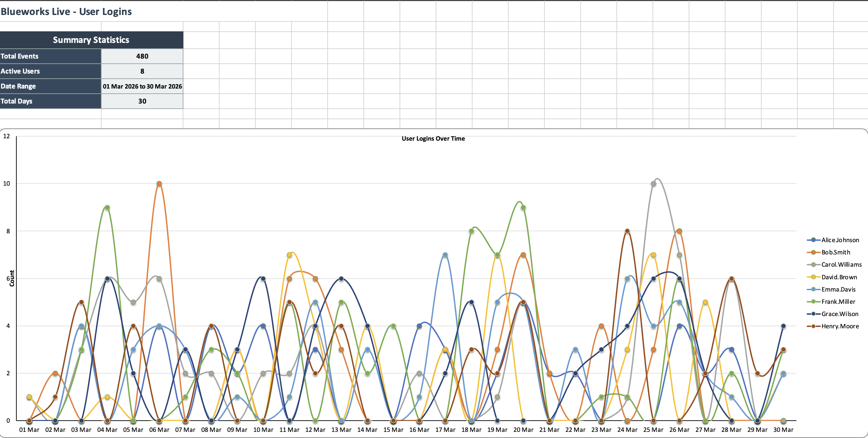This screenshot has width=868, height=438.
Task: Click the Summary Statistics header cell
Action: [91, 40]
